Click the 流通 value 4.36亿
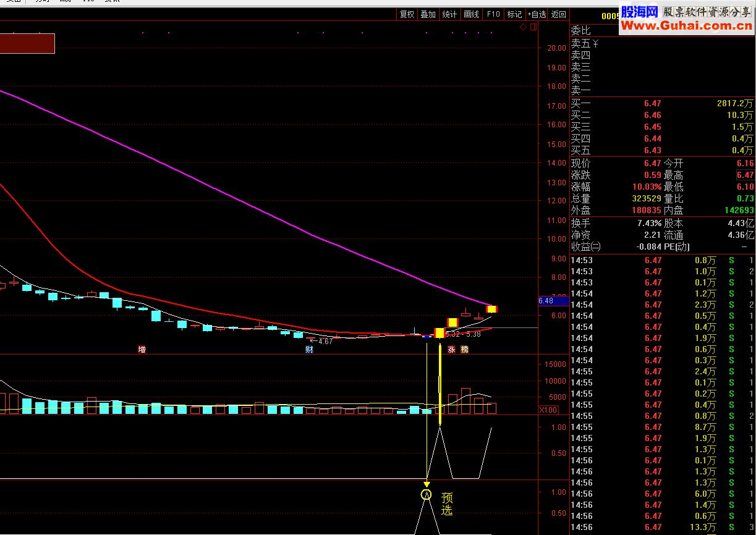Viewport: 756px width, 535px height. [741, 235]
